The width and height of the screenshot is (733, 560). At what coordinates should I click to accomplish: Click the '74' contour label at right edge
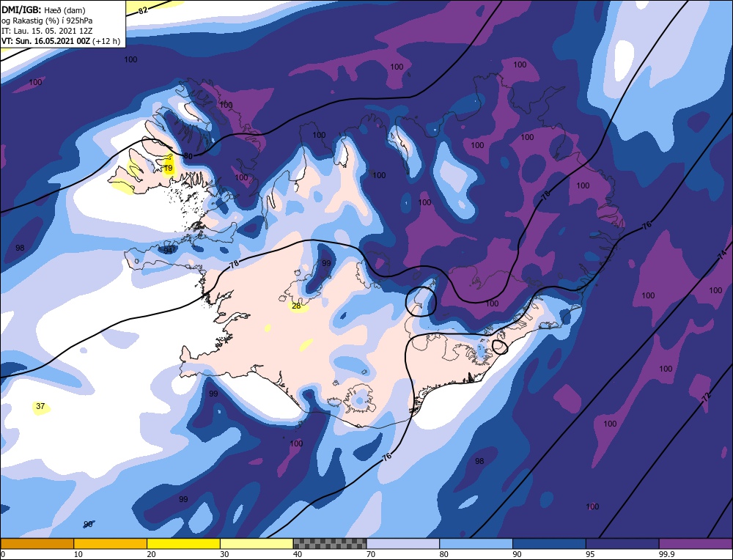click(722, 255)
